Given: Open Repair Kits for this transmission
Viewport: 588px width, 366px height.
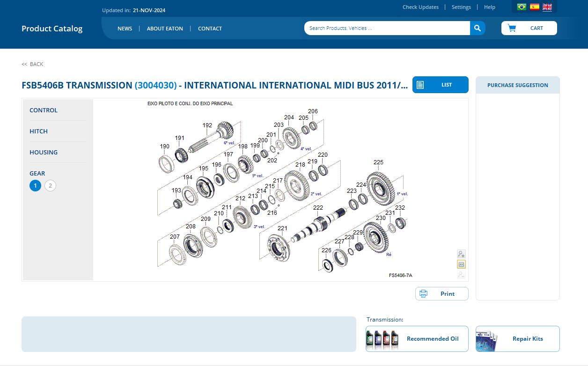Looking at the screenshot, I should pyautogui.click(x=517, y=338).
